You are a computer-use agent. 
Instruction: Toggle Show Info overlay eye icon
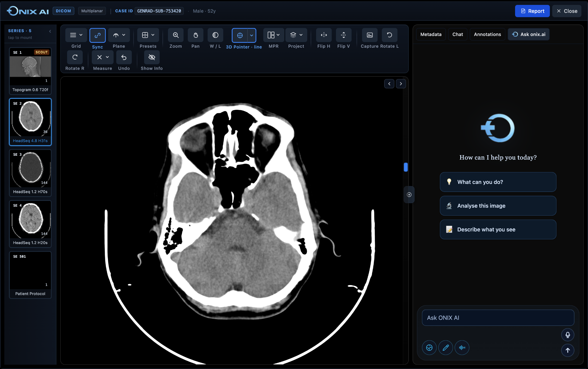pyautogui.click(x=152, y=57)
